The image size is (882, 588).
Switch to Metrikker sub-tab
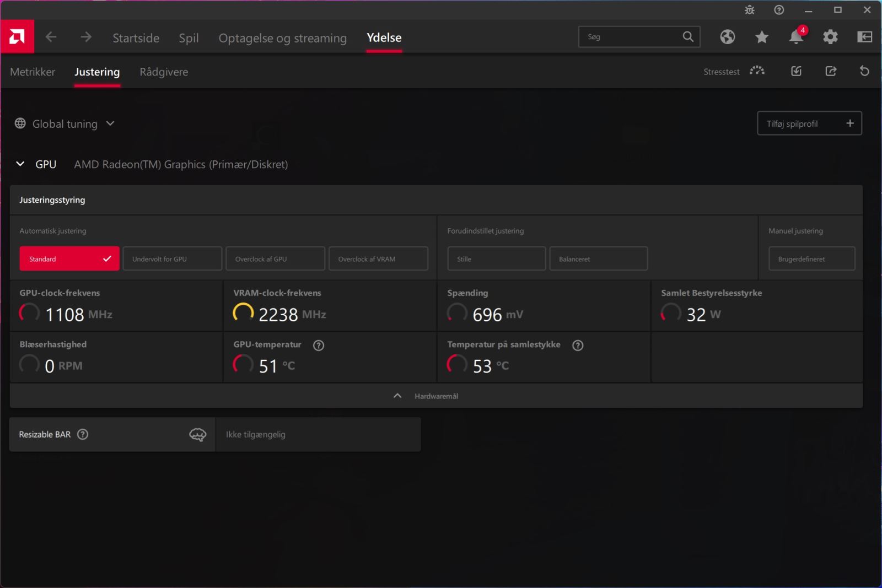33,72
